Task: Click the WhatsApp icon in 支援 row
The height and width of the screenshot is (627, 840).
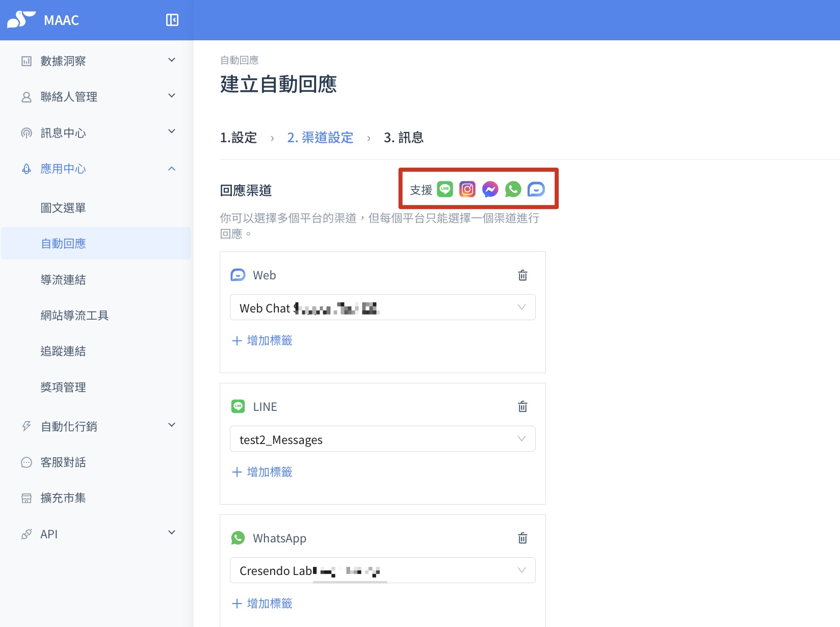Action: pos(513,189)
